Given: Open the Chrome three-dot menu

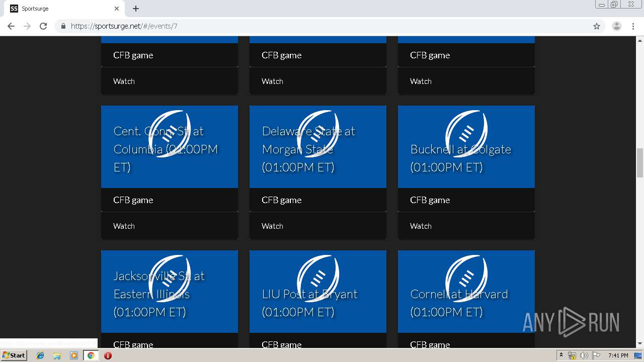Looking at the screenshot, I should coord(633,26).
